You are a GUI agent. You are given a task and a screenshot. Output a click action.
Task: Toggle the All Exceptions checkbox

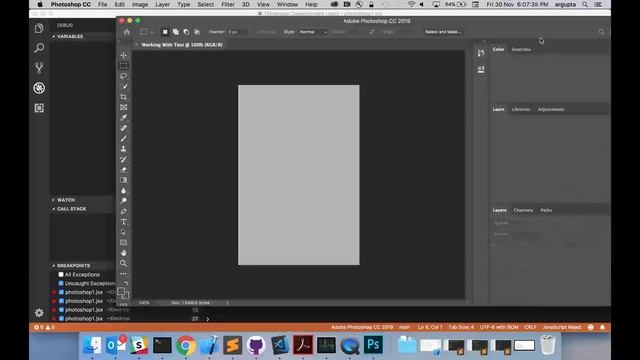click(61, 275)
